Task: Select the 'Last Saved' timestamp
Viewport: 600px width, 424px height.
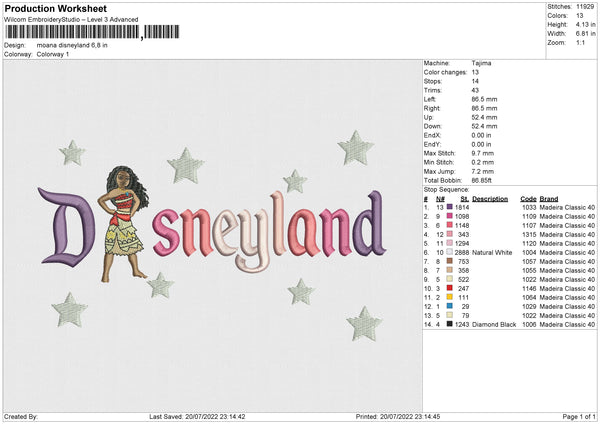Action: [197, 416]
